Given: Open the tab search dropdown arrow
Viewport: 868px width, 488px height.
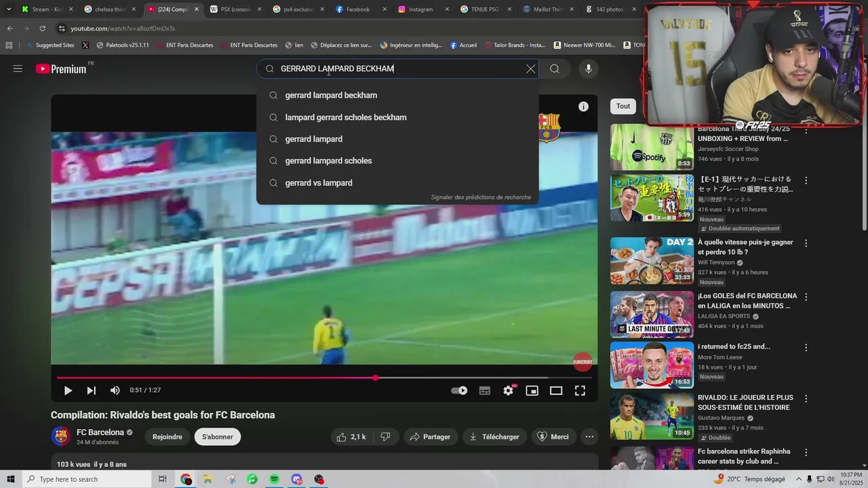Looking at the screenshot, I should [8, 9].
